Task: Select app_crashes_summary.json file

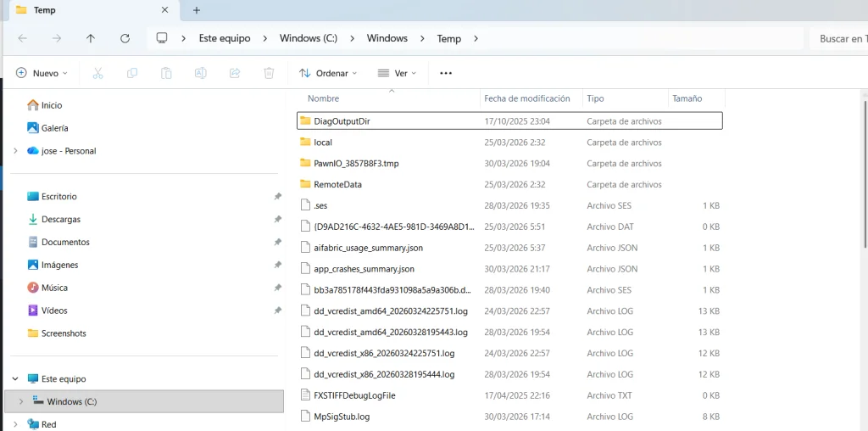Action: click(509, 269)
